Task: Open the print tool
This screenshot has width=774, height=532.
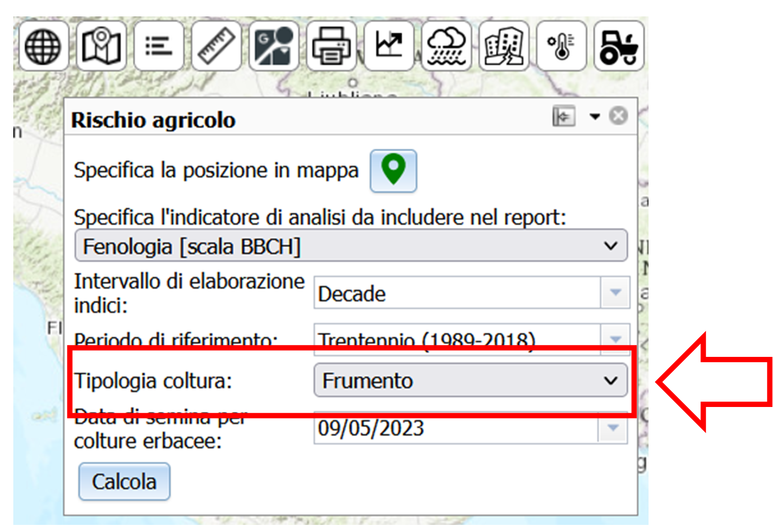Action: 332,46
